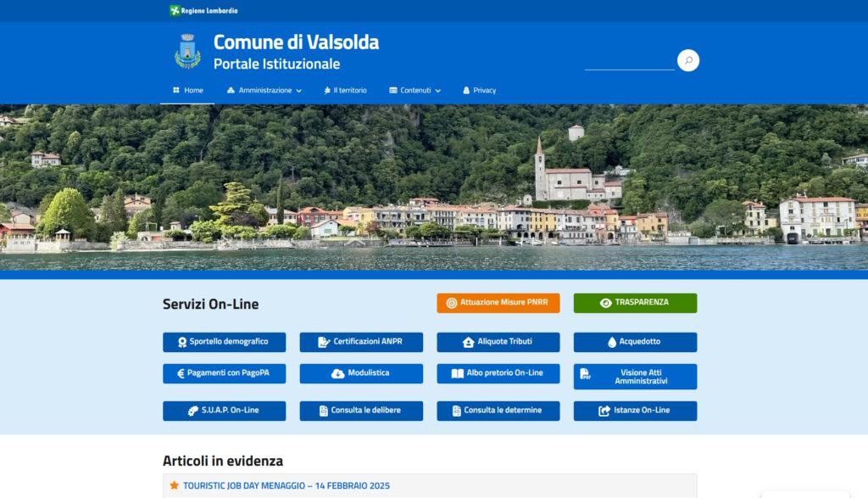Click the Comune di Valsolda coat of arms
Image resolution: width=868 pixels, height=498 pixels.
tap(187, 52)
